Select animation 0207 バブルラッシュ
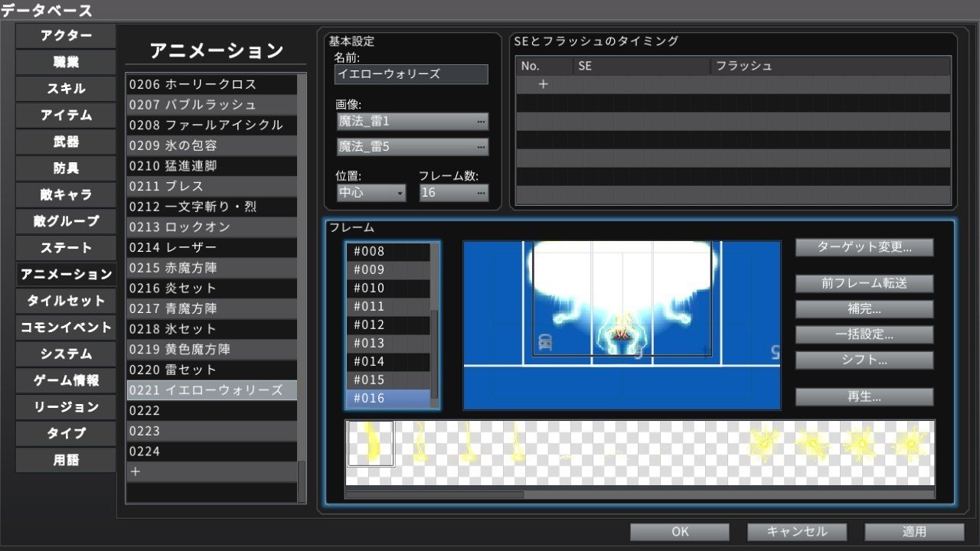Screen dimensions: 980x551 (211, 105)
